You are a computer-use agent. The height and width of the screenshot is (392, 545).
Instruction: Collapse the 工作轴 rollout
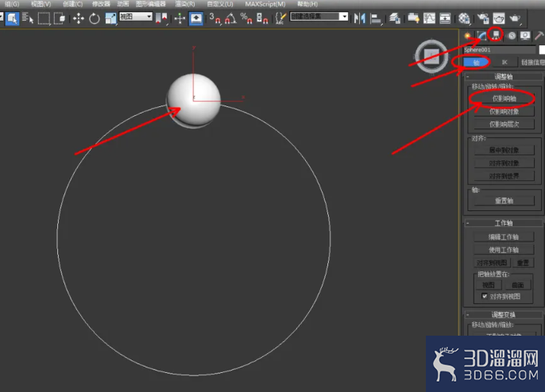click(504, 223)
